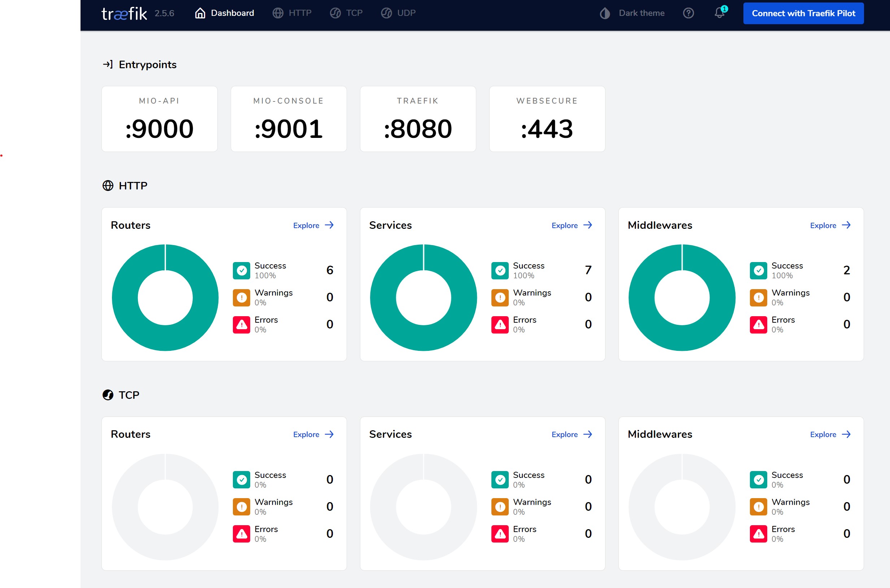890x588 pixels.
Task: Click HTTP Routers success checkmark icon
Action: click(x=242, y=270)
